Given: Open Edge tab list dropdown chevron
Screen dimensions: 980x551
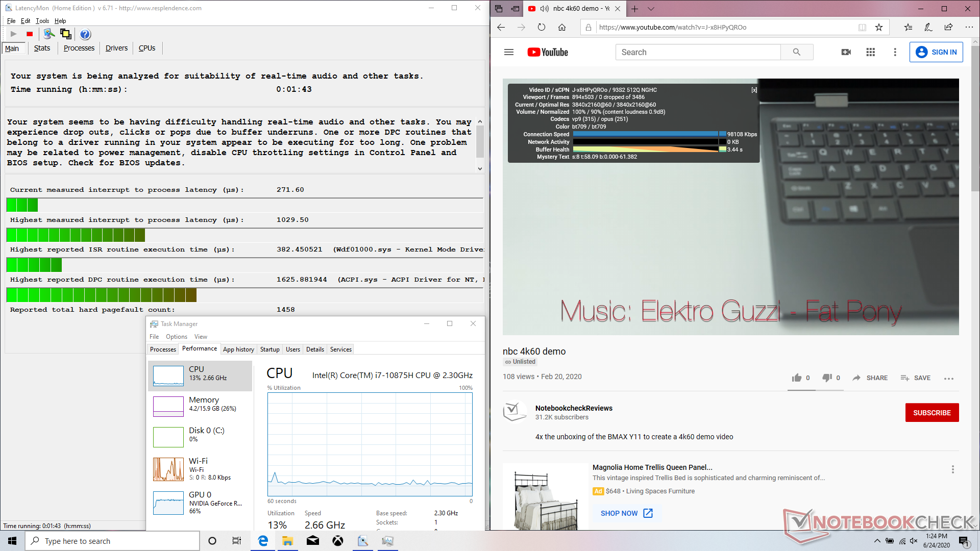Looking at the screenshot, I should 651,9.
